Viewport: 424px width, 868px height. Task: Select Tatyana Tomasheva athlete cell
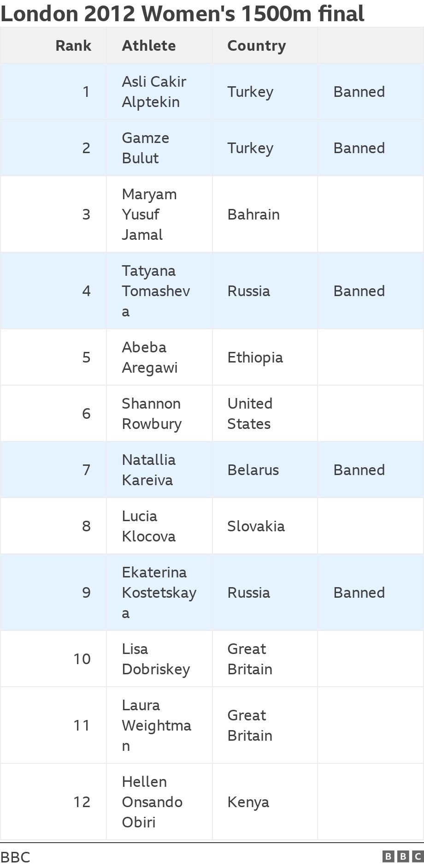click(x=159, y=291)
